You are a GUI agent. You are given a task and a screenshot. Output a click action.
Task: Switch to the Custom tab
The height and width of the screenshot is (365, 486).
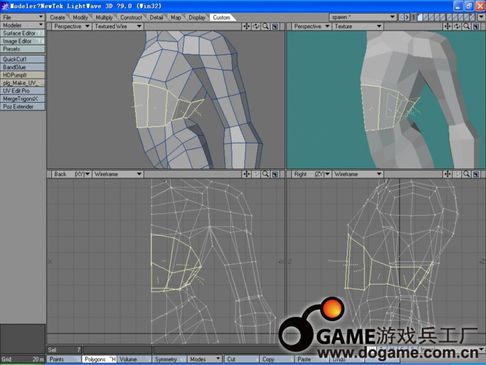(x=221, y=17)
